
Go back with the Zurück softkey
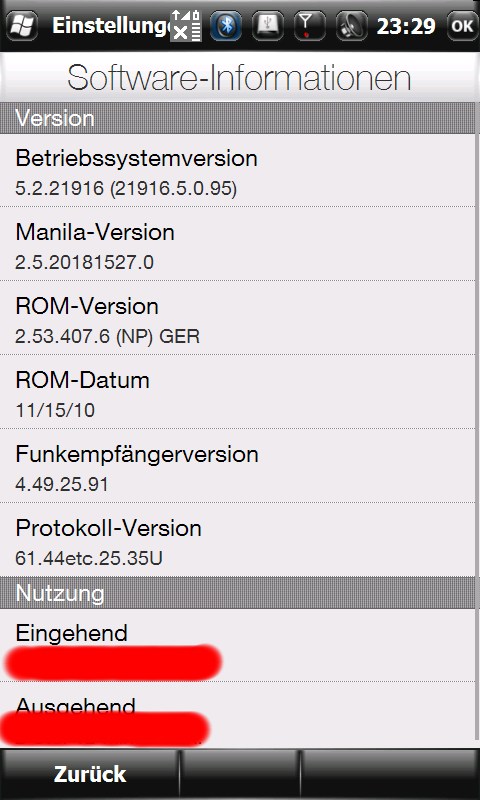90,774
